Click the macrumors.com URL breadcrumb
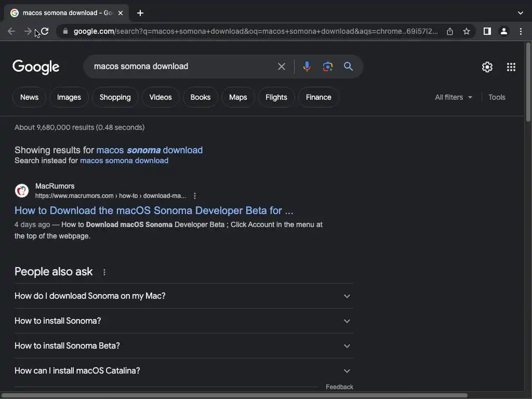The width and height of the screenshot is (532, 399). (x=110, y=196)
